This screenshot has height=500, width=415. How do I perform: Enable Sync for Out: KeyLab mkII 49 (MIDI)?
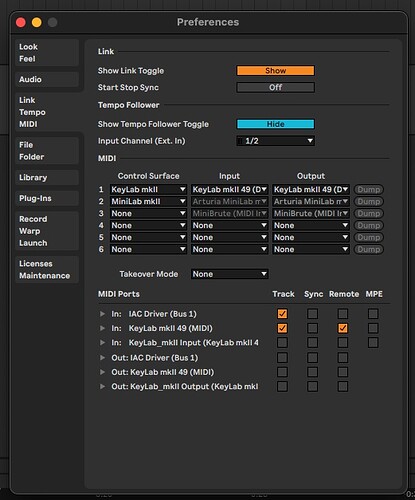(x=313, y=372)
